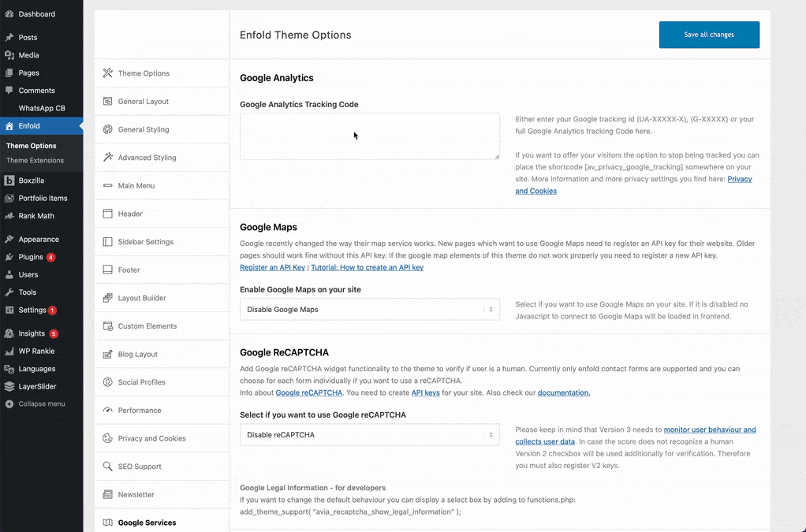Click the Performance gauge icon

[x=108, y=411]
